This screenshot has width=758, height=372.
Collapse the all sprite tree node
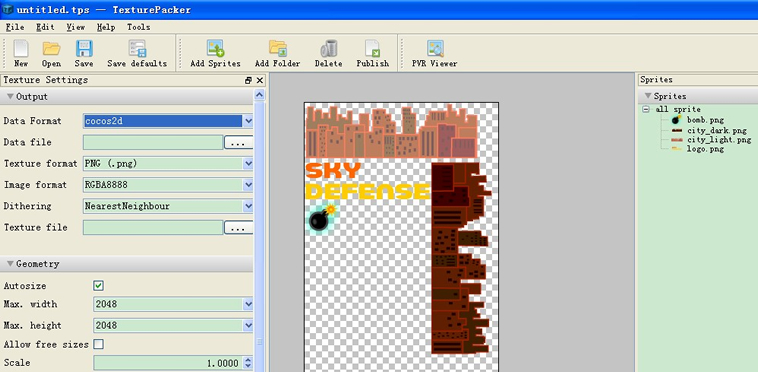[x=646, y=110]
